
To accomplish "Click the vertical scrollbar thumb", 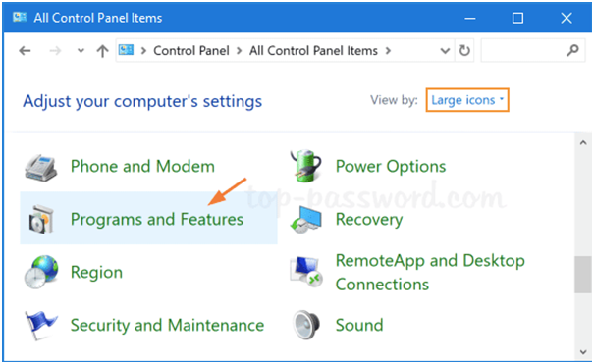I will point(582,275).
